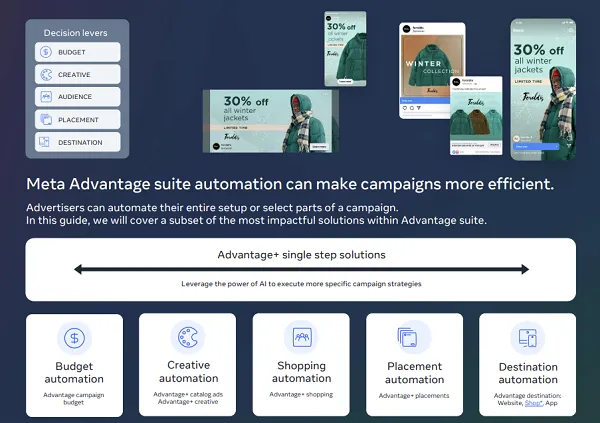This screenshot has height=423, width=600.
Task: Click the Budget automation dollar icon
Action: [74, 338]
